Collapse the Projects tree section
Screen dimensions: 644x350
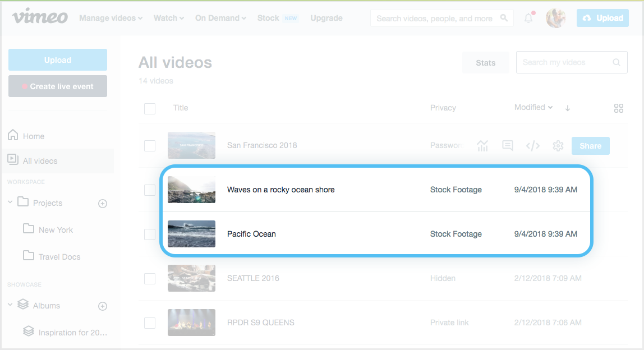(x=10, y=202)
